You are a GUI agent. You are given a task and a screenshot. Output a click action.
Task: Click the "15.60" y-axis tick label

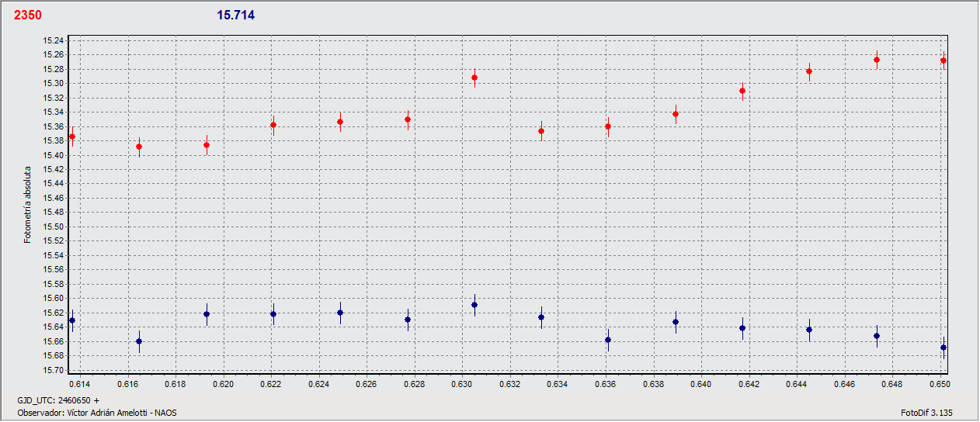coord(54,298)
